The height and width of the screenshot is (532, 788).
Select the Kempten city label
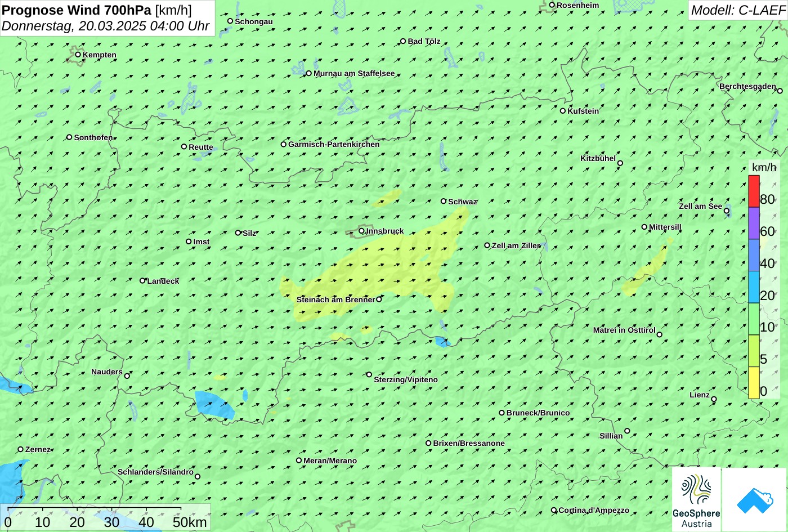100,55
